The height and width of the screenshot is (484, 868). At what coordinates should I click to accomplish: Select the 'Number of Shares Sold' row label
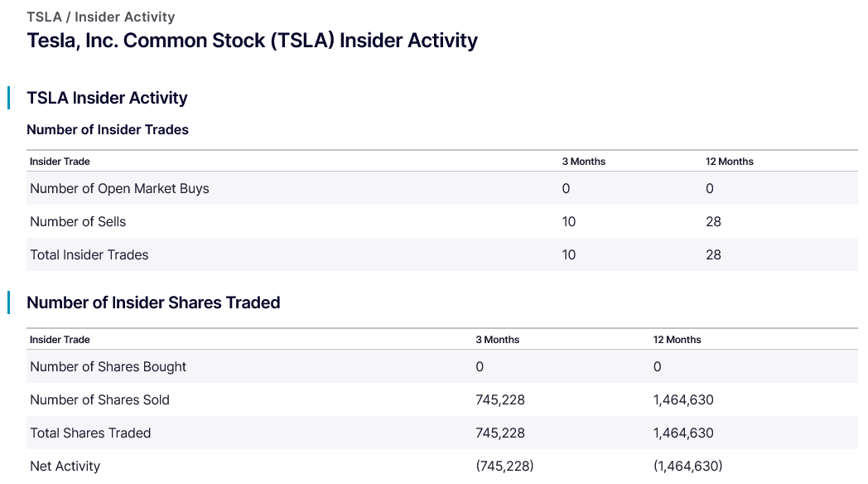pyautogui.click(x=99, y=399)
